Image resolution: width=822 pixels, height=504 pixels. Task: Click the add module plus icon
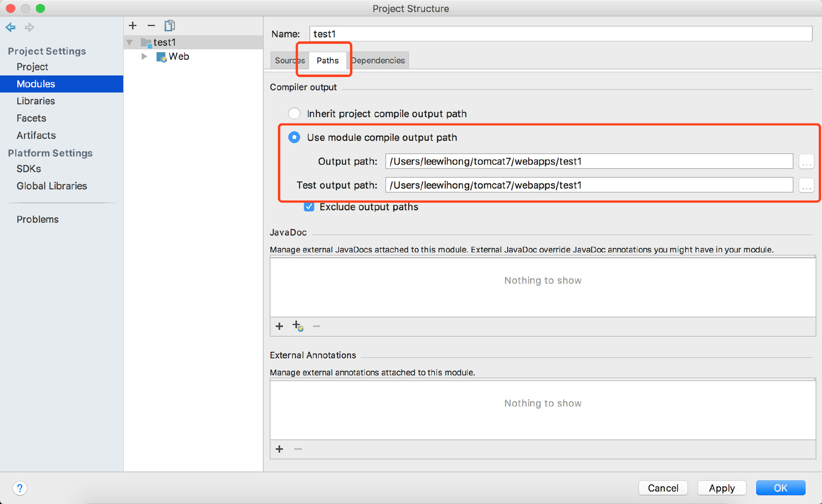pos(133,26)
